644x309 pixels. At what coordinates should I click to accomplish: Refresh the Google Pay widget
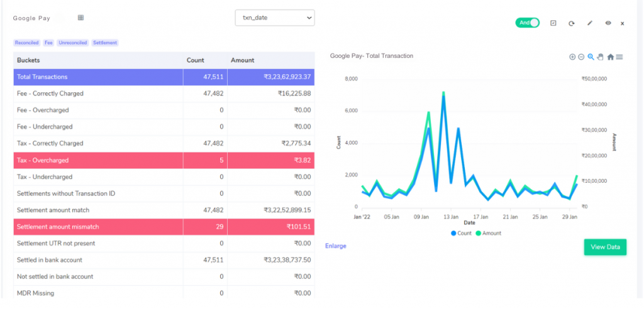tap(571, 23)
